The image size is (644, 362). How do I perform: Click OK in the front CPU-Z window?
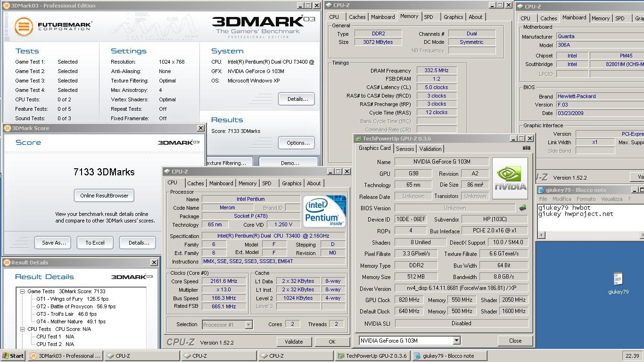331,342
